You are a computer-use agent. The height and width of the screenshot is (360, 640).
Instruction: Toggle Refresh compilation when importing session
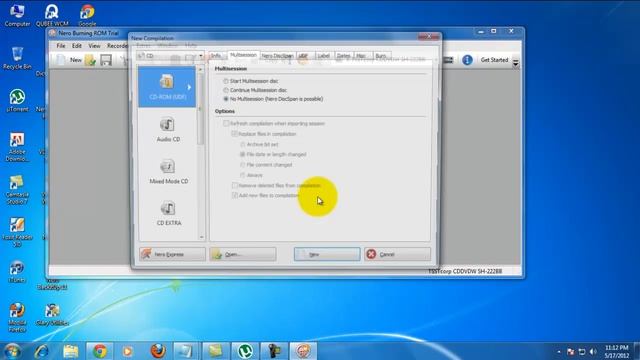point(226,123)
